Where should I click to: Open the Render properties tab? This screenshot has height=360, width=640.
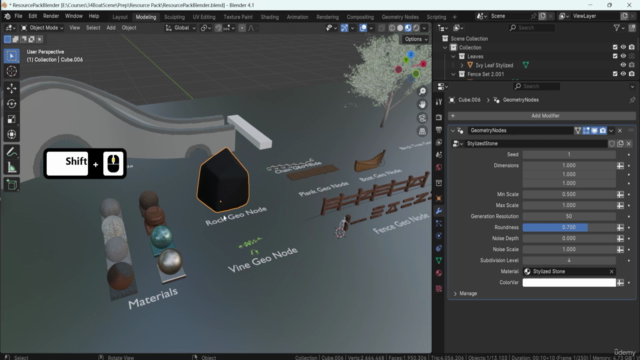(x=439, y=118)
